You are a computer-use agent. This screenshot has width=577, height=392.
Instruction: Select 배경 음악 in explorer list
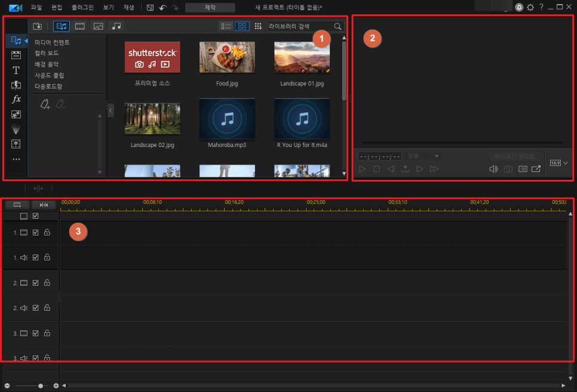[47, 64]
